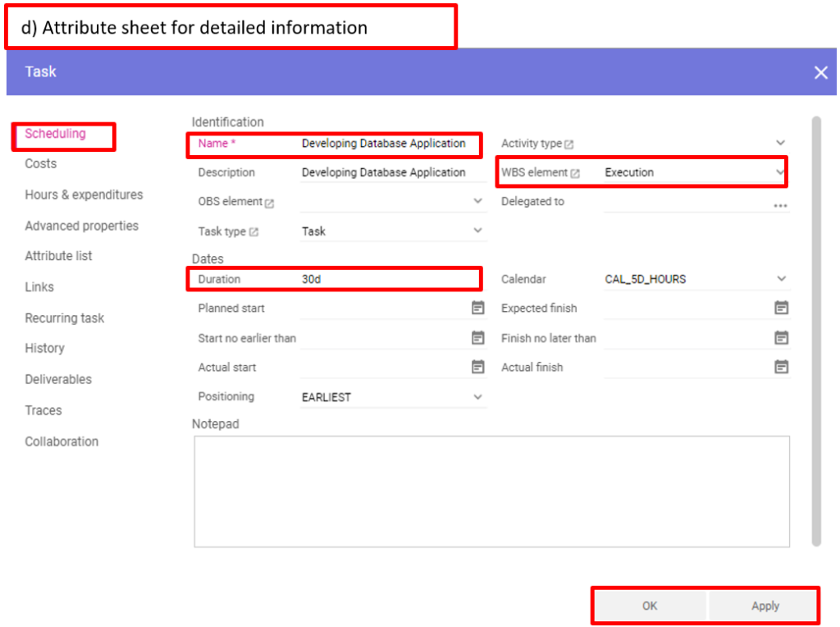Click the Apply button
Screen dimensions: 840x627
coord(765,606)
